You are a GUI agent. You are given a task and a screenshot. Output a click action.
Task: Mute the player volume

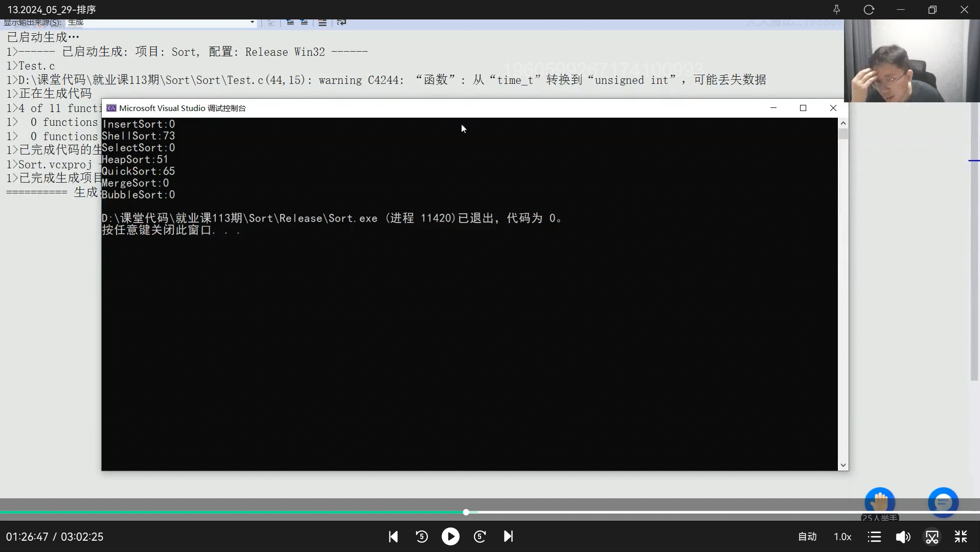coord(903,537)
